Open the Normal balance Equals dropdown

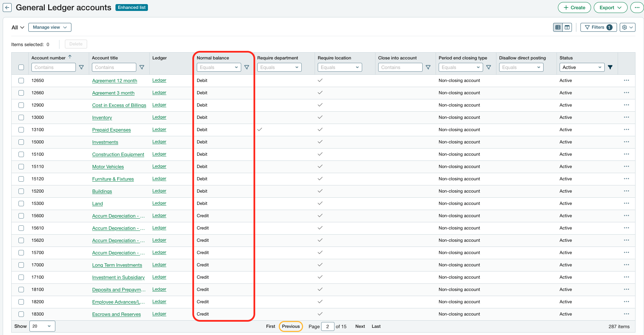pos(219,67)
